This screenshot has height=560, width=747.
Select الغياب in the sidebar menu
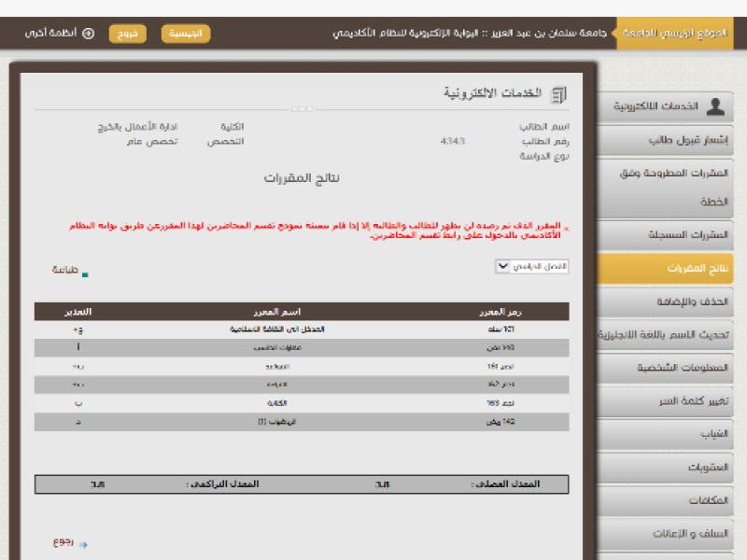670,434
